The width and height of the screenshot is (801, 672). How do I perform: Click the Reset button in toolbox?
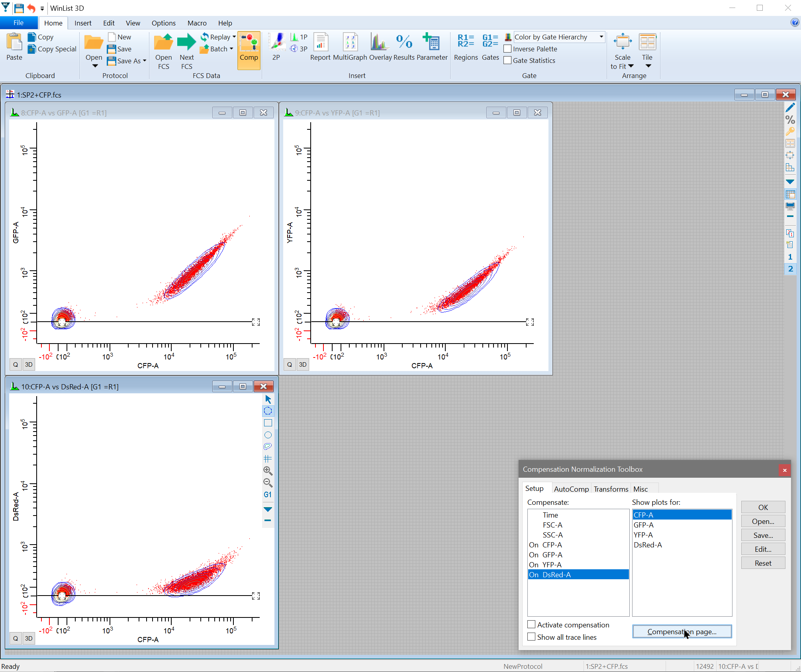[x=763, y=563]
